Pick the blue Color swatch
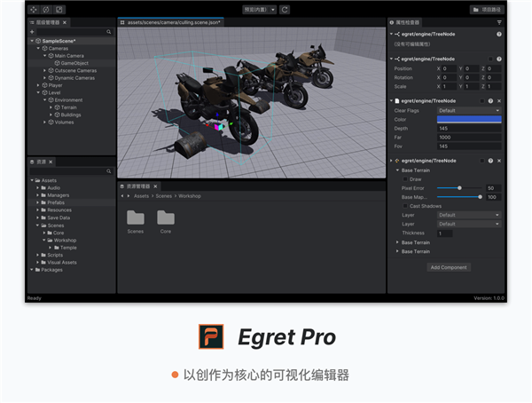Screen dimensions: 532x403 coord(469,119)
